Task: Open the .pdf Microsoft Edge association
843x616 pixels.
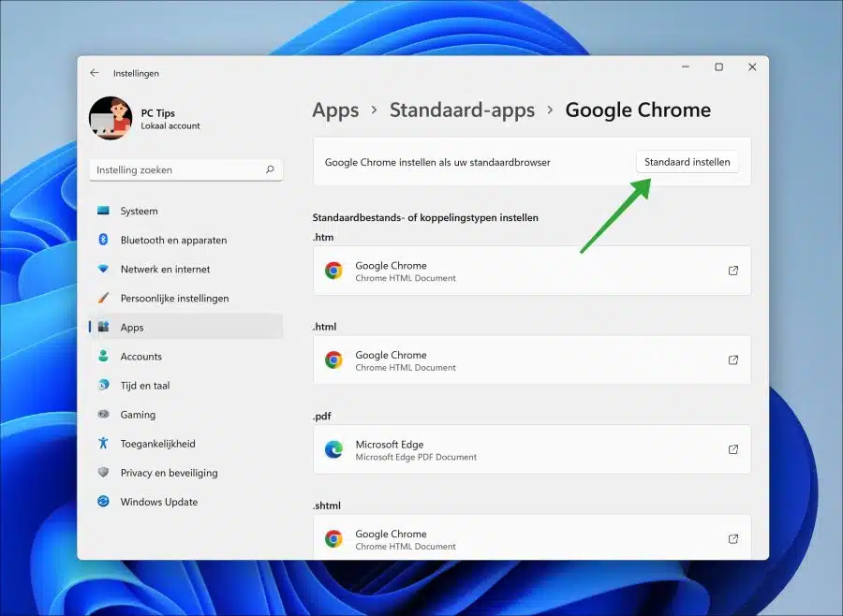Action: point(532,449)
